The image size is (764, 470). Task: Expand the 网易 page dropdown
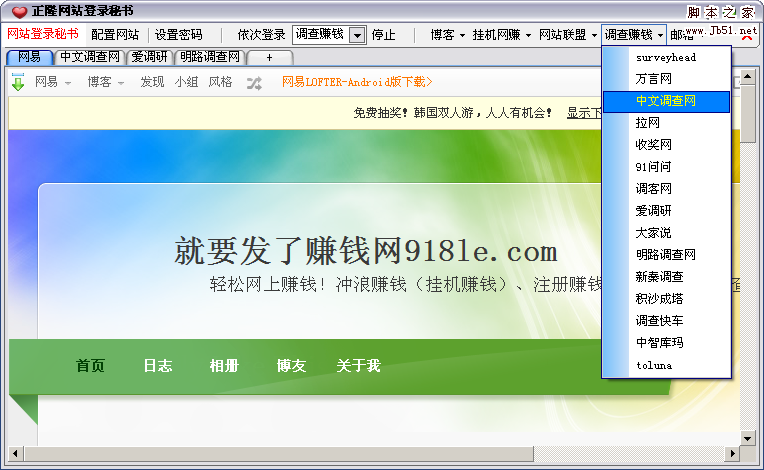coord(53,82)
